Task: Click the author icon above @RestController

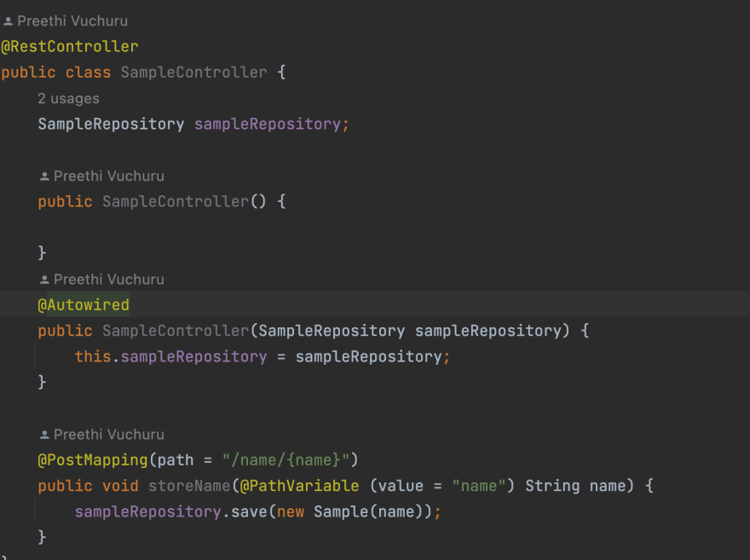Action: pos(8,21)
